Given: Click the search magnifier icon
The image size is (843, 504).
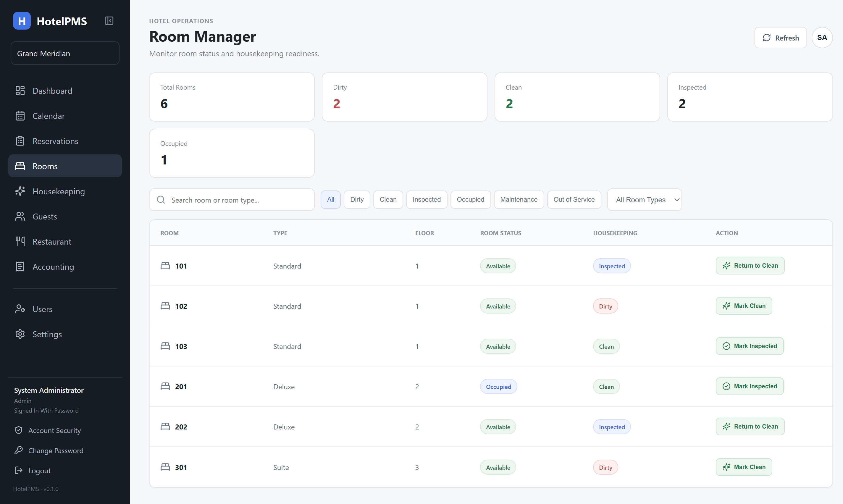Looking at the screenshot, I should pyautogui.click(x=161, y=200).
